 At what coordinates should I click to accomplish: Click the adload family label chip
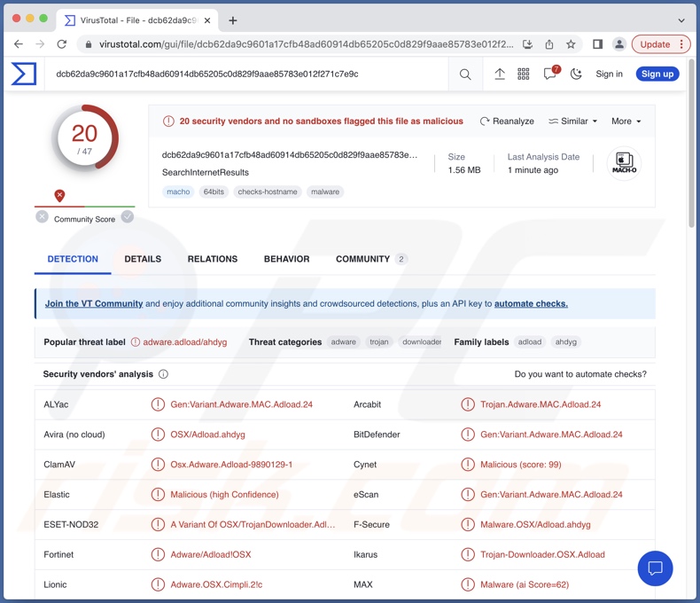[530, 342]
